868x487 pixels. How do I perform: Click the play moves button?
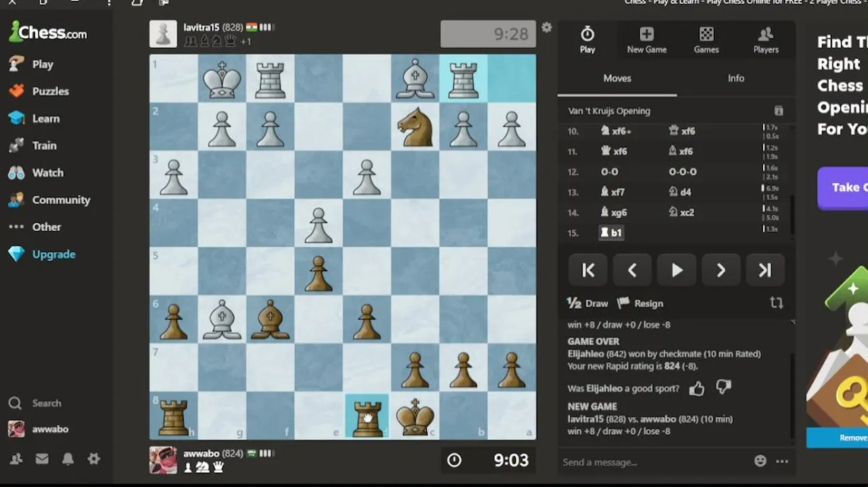tap(677, 271)
